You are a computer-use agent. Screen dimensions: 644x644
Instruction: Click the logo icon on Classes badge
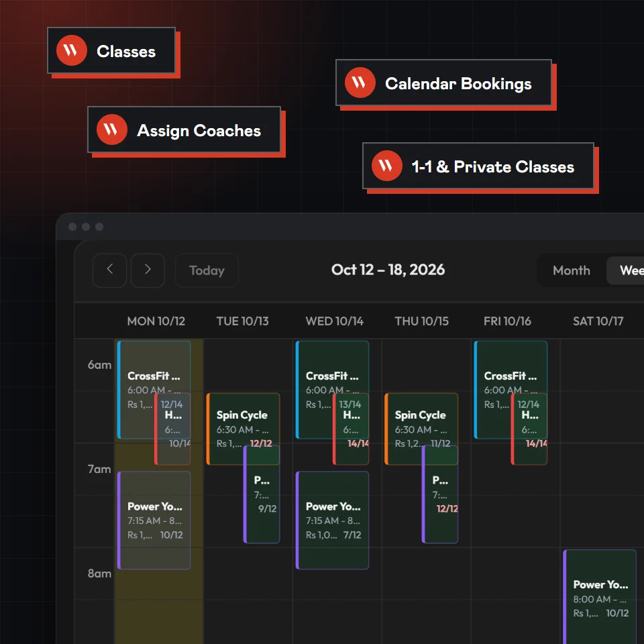pos(72,50)
